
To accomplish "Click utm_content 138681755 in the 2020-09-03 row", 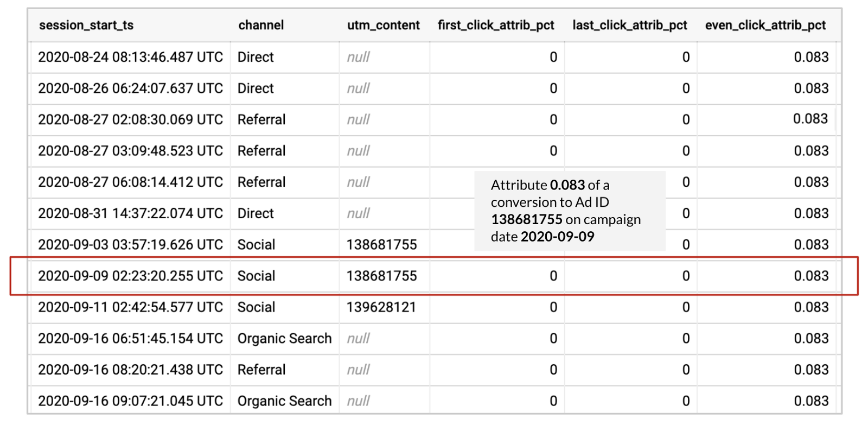I will (381, 245).
